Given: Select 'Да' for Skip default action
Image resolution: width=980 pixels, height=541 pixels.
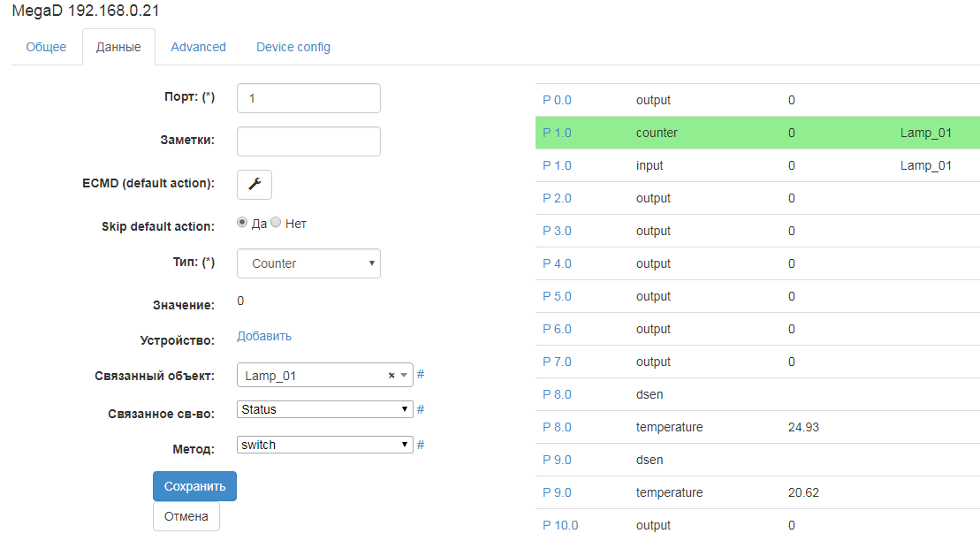Looking at the screenshot, I should tap(242, 224).
